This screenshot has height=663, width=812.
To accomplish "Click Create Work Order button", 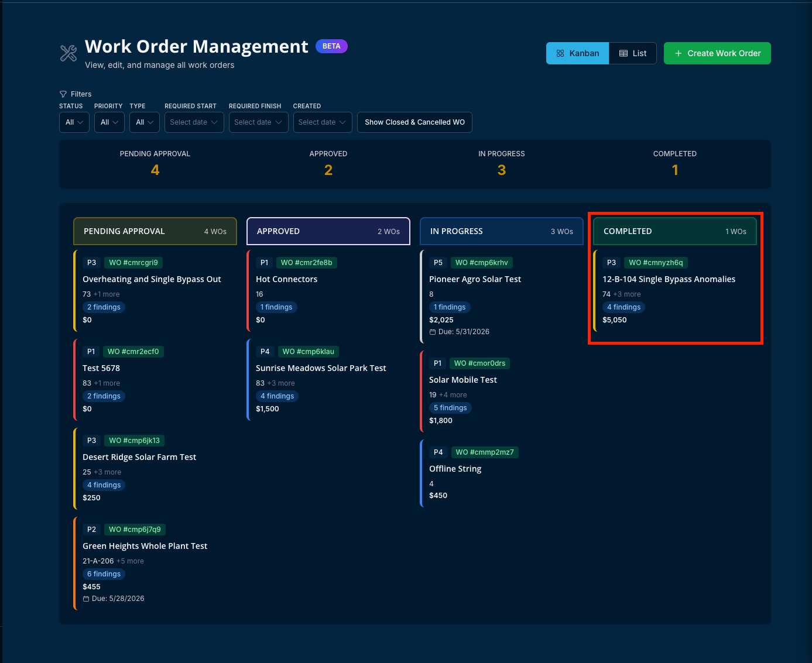I will [717, 53].
